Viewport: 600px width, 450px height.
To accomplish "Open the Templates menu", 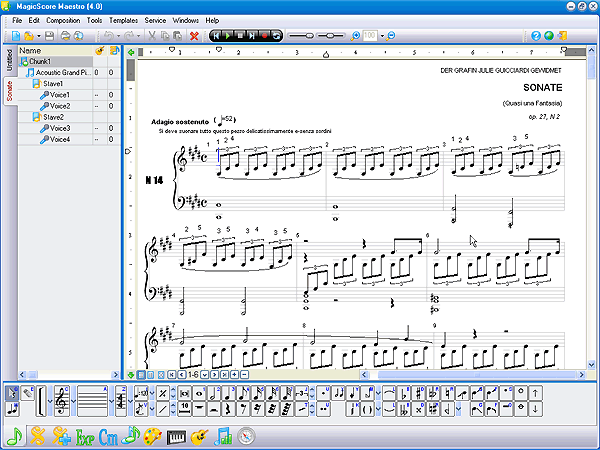I will point(123,20).
